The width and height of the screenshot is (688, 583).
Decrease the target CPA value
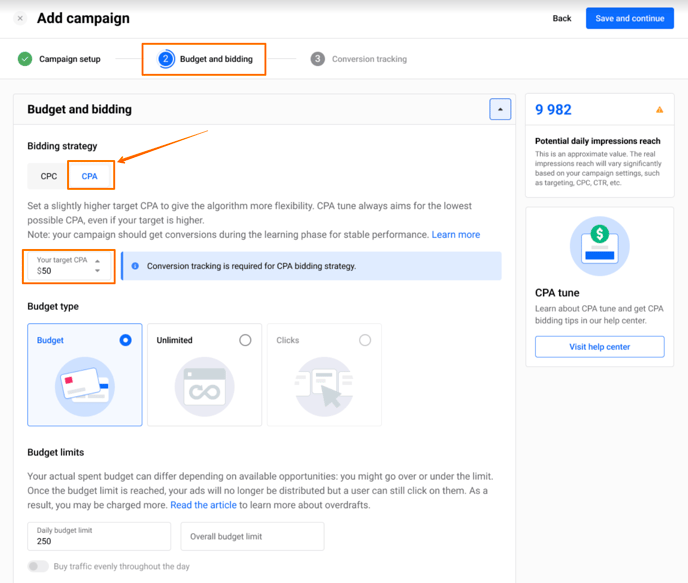(x=97, y=271)
